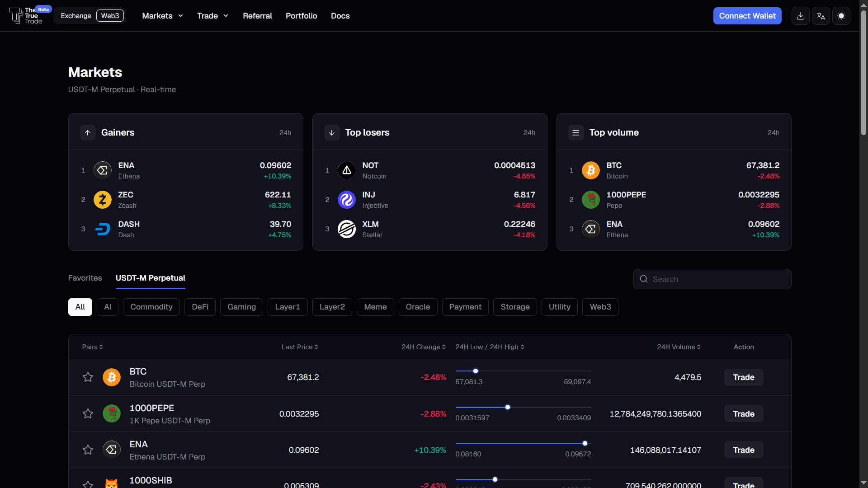Filter by AI category
This screenshot has height=488, width=868.
coord(108,307)
